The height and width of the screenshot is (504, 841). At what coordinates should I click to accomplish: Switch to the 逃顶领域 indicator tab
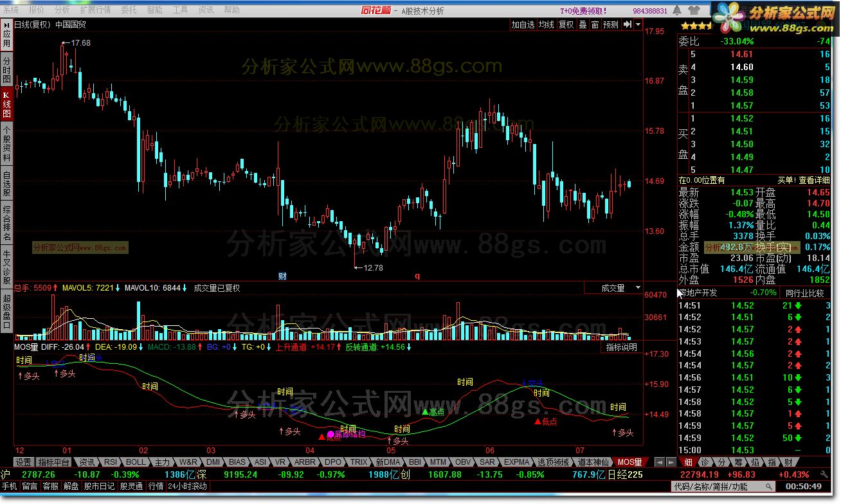(554, 462)
